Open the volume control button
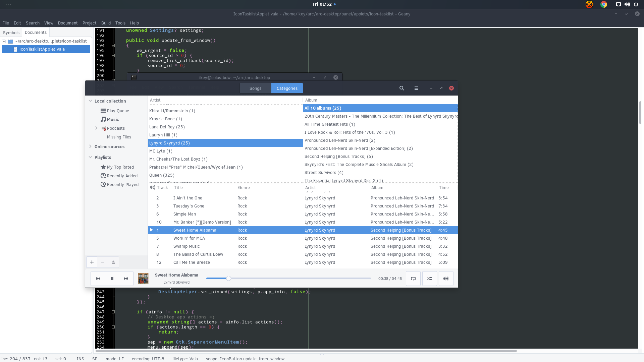The width and height of the screenshot is (644, 362). coord(446,279)
